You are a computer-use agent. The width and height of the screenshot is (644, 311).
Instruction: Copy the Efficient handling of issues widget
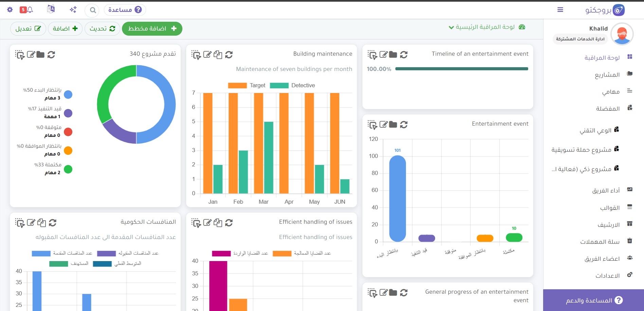(218, 223)
